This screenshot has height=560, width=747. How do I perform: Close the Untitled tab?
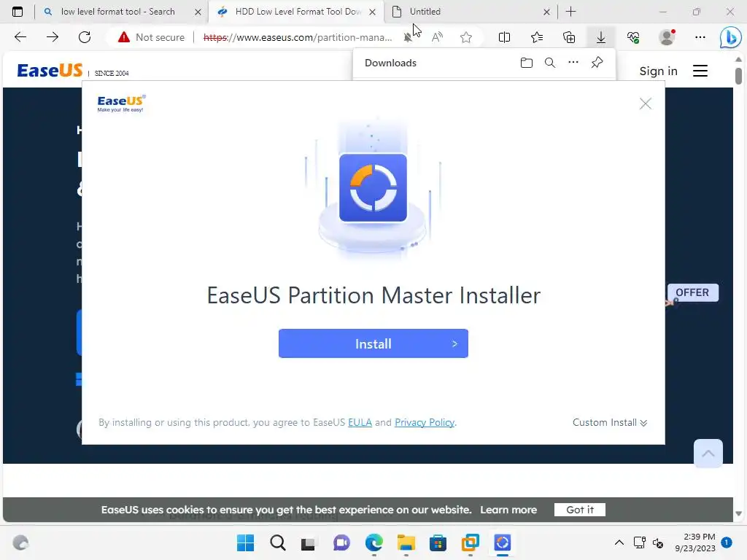tap(546, 12)
